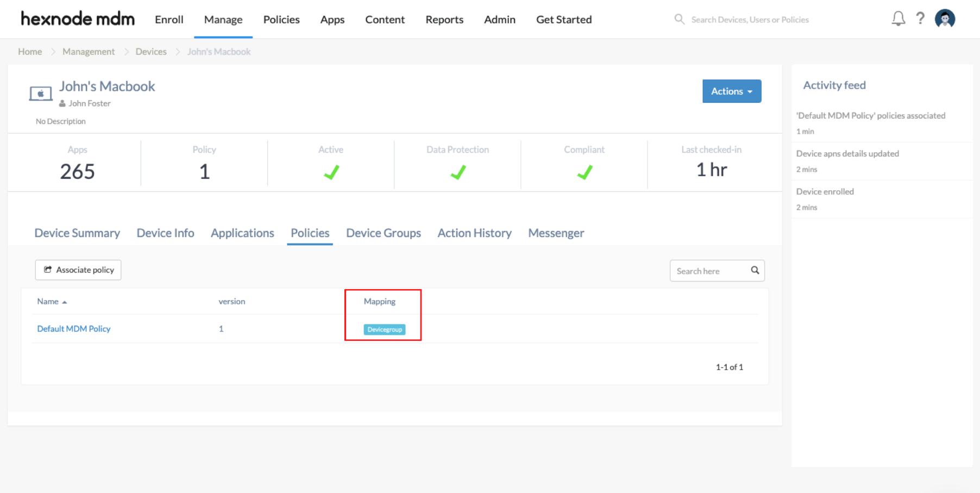Open the Apps menu

pyautogui.click(x=332, y=20)
